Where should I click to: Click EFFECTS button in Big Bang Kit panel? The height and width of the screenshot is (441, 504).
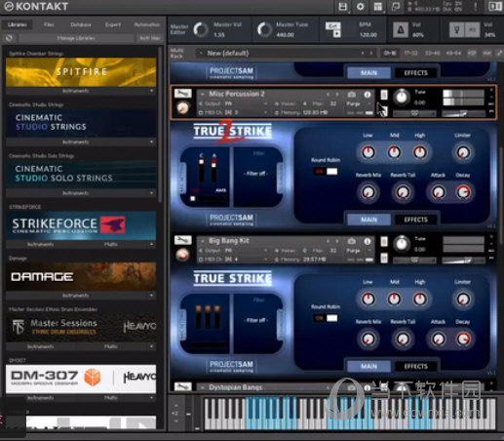tap(415, 366)
